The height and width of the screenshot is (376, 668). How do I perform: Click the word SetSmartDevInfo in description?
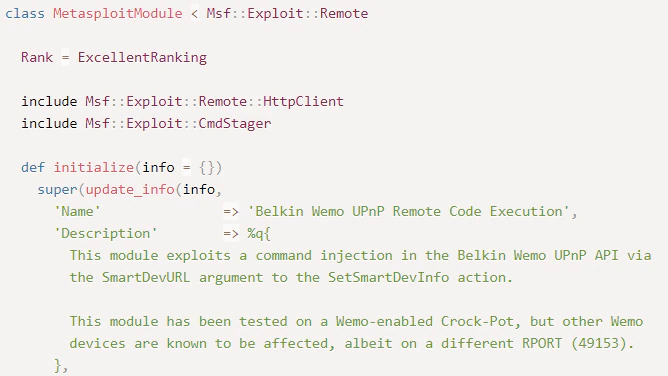pos(389,278)
